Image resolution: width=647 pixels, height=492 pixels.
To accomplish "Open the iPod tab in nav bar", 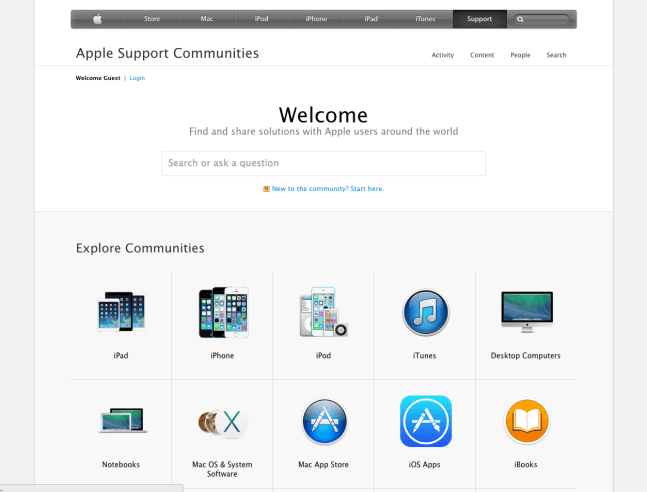I will pyautogui.click(x=262, y=19).
